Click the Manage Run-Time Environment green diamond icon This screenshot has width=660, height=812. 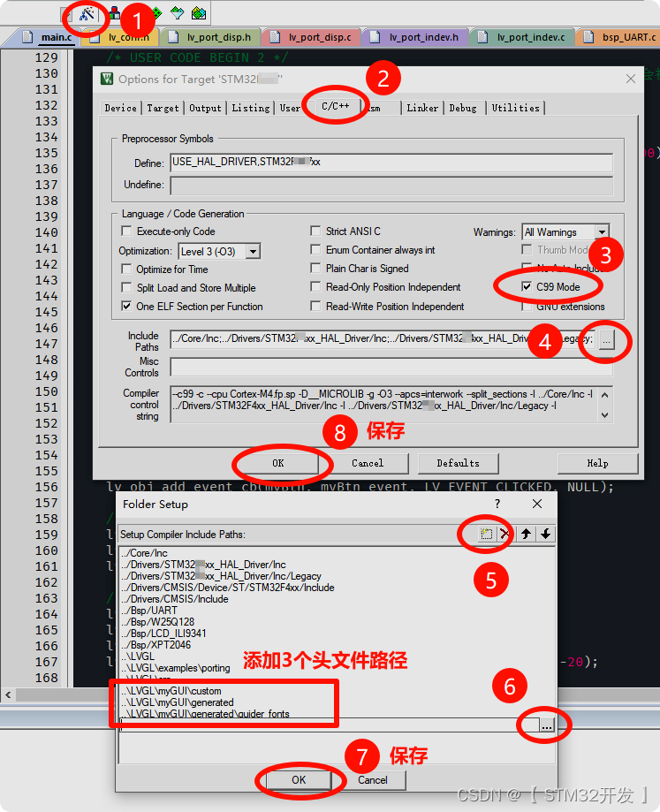pyautogui.click(x=156, y=13)
